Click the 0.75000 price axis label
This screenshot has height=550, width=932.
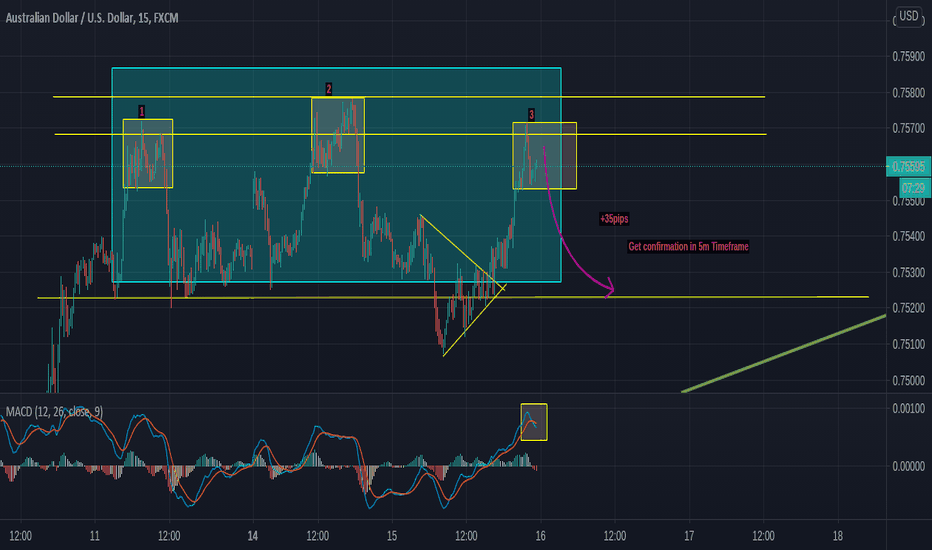coord(908,380)
